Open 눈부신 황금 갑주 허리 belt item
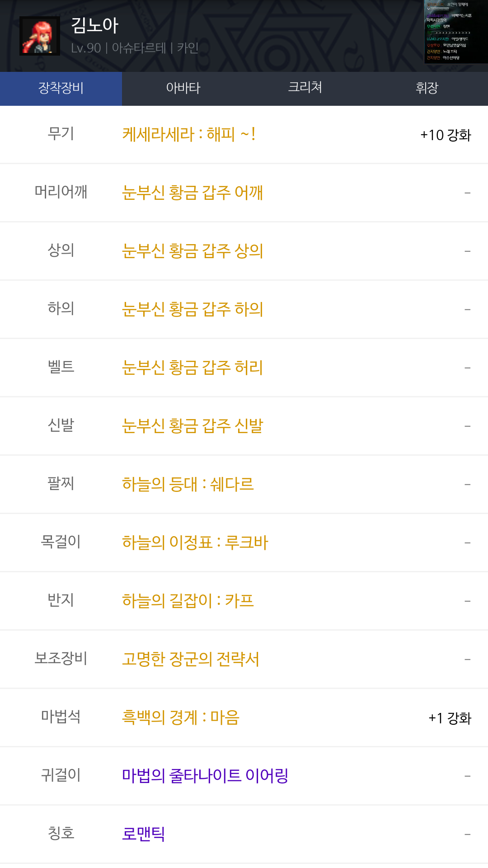The height and width of the screenshot is (868, 488). pos(192,368)
